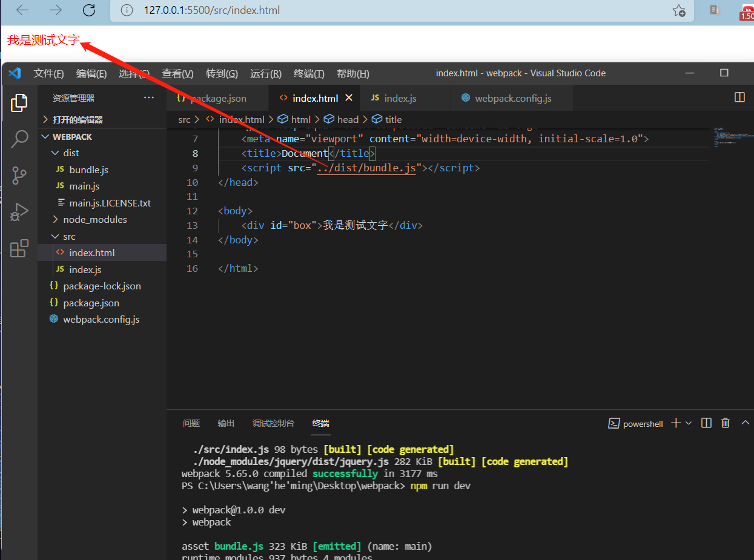Kill the terminal with trash icon

(726, 423)
